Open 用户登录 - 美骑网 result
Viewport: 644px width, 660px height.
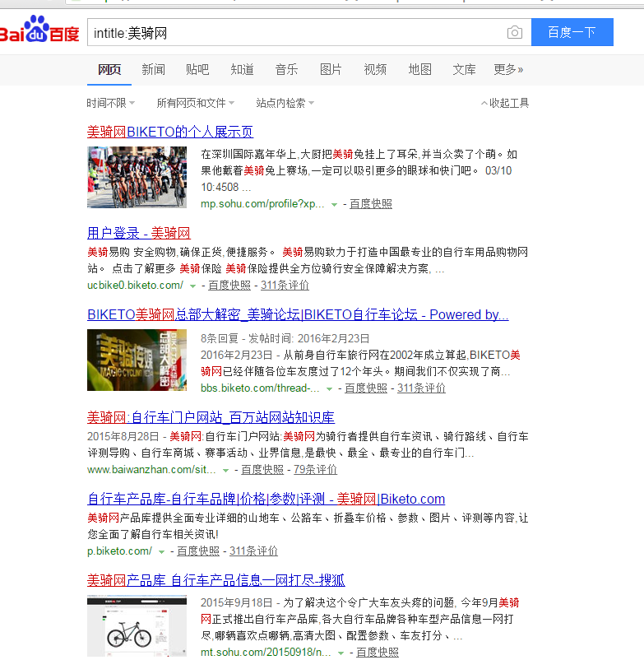139,234
